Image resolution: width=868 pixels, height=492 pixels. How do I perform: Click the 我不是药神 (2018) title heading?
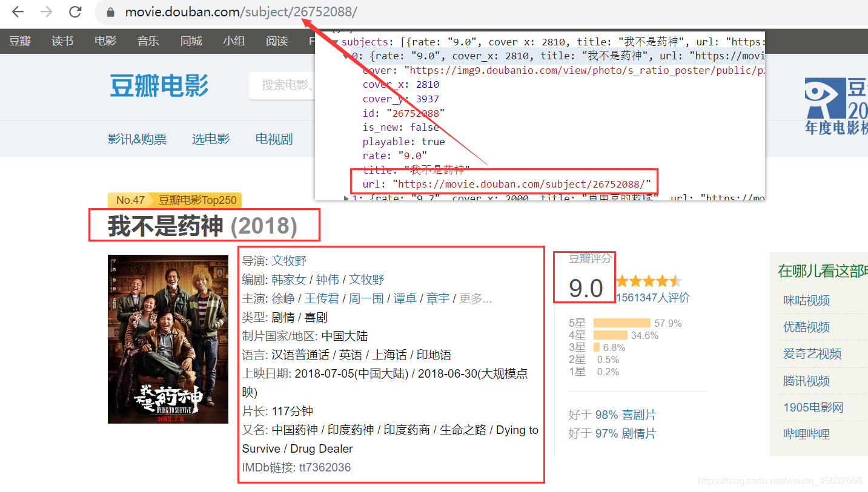203,226
